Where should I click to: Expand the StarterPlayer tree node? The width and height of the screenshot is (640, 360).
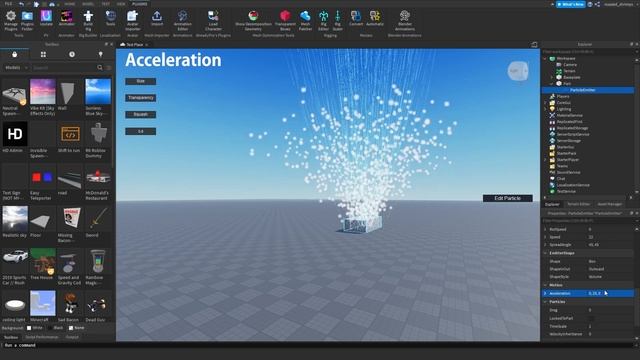click(545, 160)
